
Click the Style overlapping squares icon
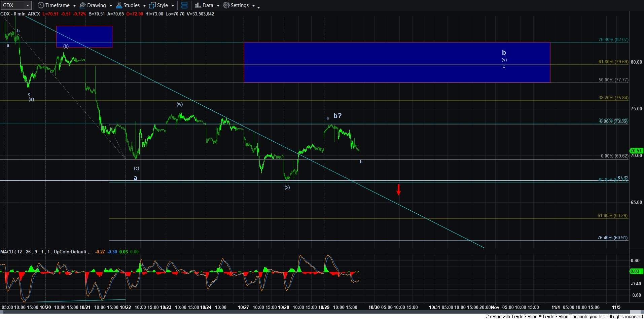point(153,5)
